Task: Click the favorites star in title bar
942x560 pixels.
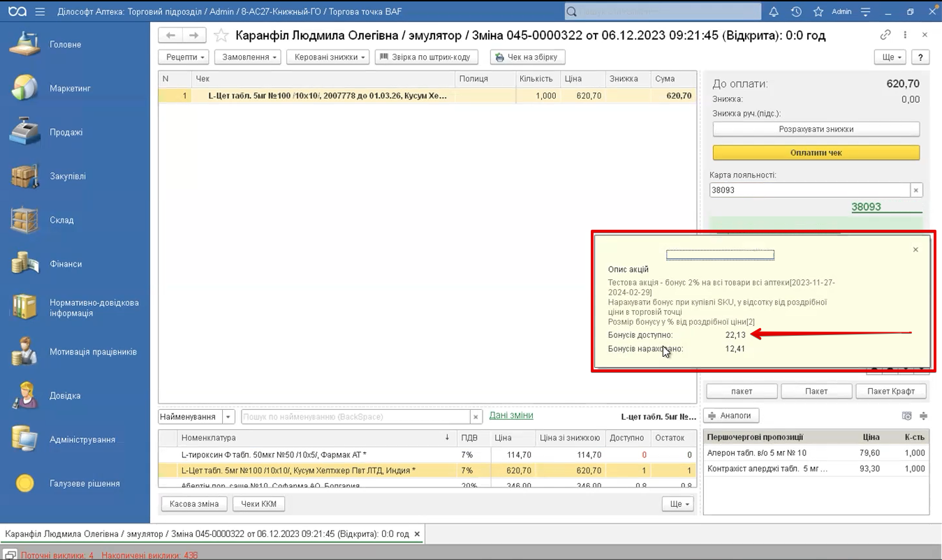Action: (x=818, y=12)
